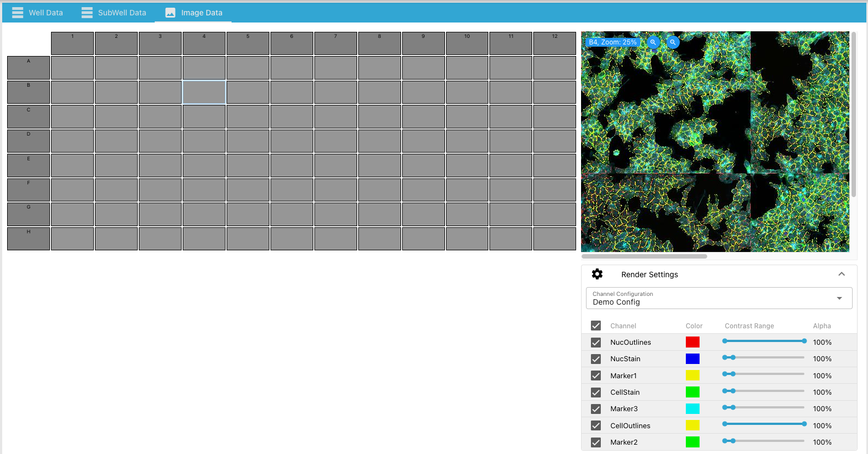Click the zoom out magnifier icon
The image size is (868, 454).
673,42
